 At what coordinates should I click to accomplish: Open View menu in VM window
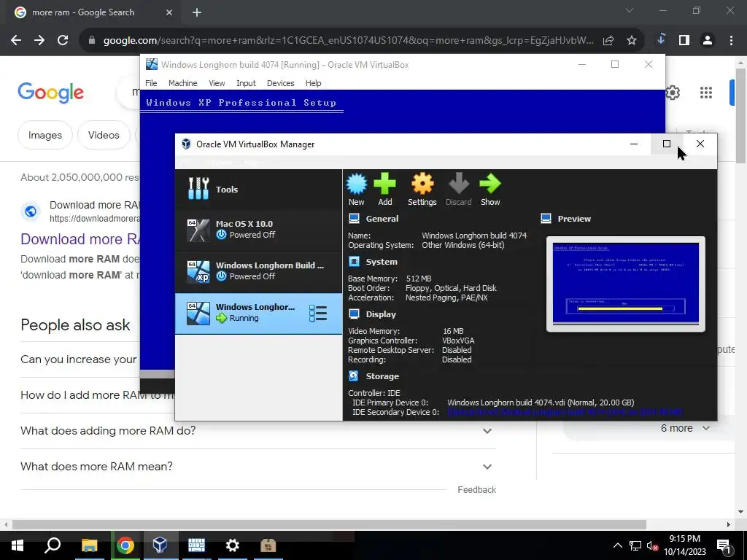[x=217, y=83]
